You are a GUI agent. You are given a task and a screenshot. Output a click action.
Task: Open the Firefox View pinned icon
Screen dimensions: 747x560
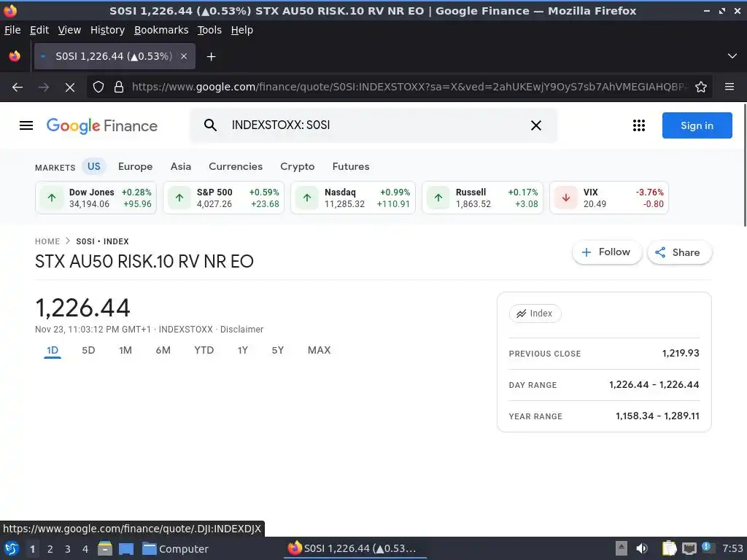[x=15, y=56]
